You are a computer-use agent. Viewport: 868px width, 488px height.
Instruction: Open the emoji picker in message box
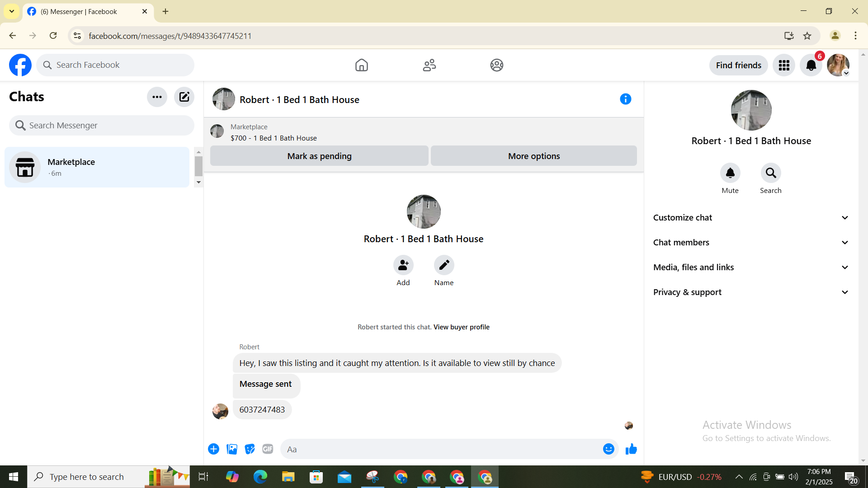(609, 449)
